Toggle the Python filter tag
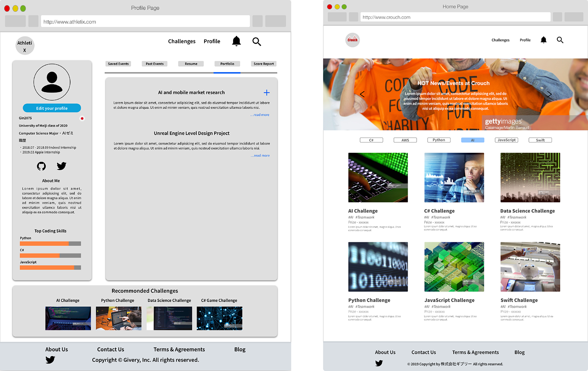This screenshot has height=371, width=588. pyautogui.click(x=439, y=140)
